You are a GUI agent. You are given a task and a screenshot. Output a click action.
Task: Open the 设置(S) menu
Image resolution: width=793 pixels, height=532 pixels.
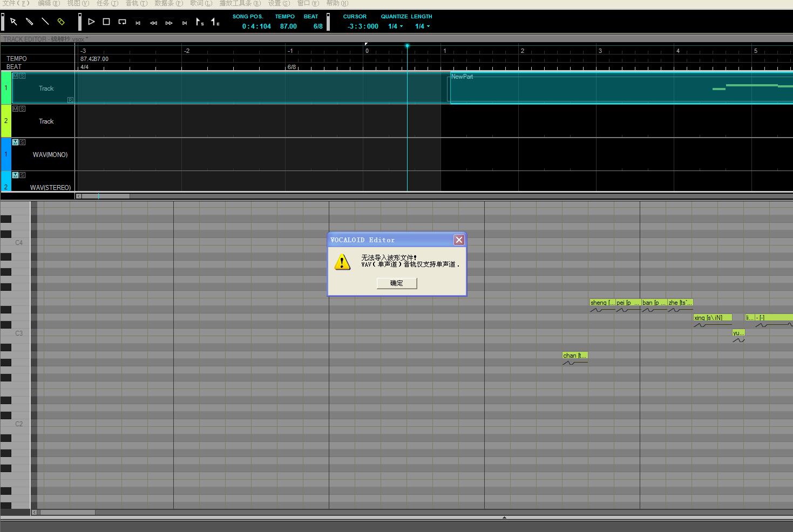[x=279, y=3]
